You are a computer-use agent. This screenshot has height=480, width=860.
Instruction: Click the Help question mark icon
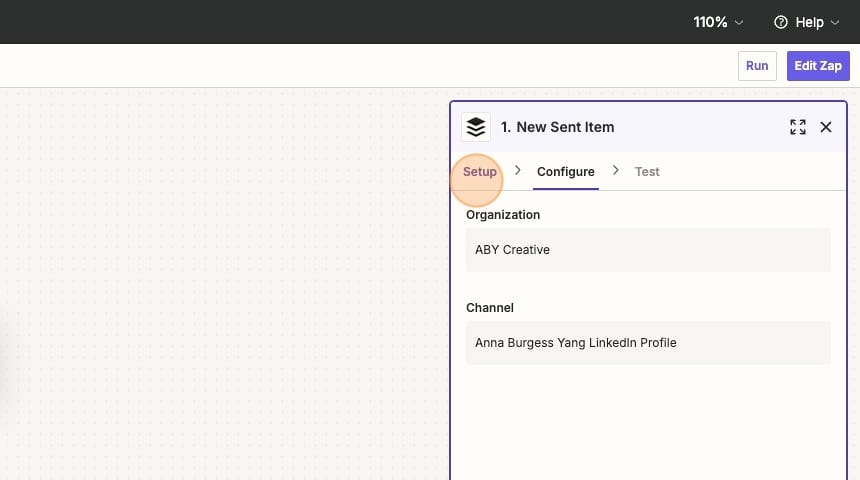pyautogui.click(x=780, y=22)
